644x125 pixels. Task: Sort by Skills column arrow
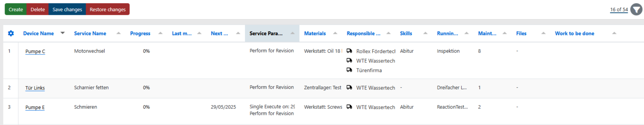coord(425,33)
